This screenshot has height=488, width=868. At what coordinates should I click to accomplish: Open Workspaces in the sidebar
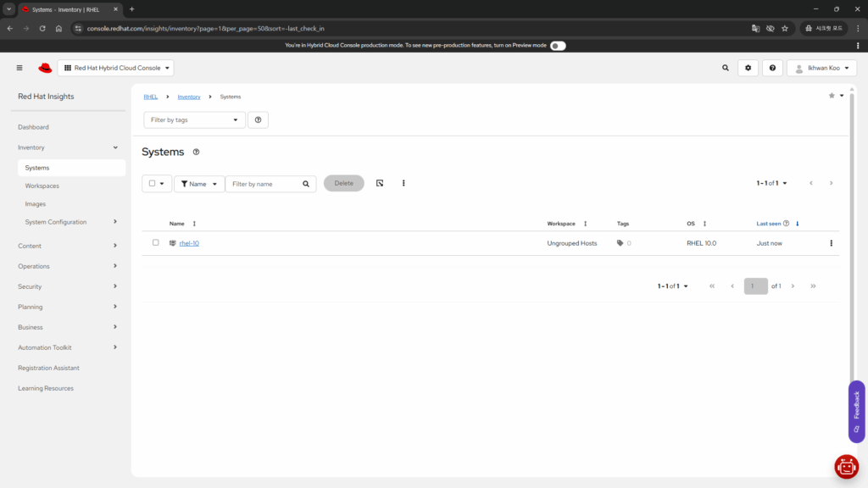pyautogui.click(x=42, y=186)
